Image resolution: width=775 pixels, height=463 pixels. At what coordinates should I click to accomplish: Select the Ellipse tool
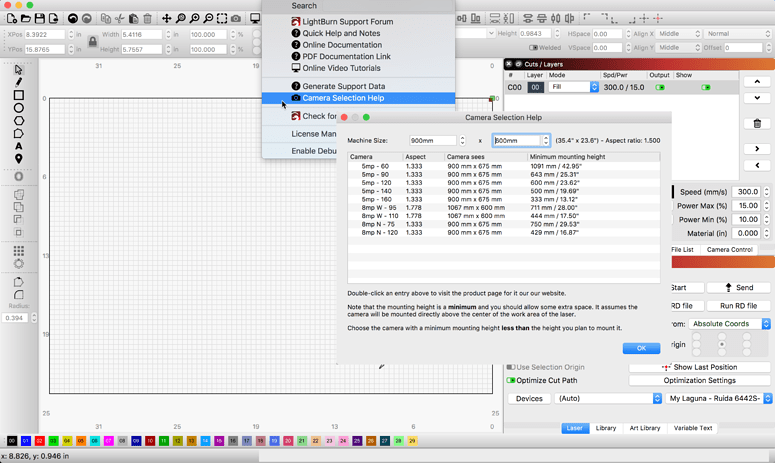point(19,108)
